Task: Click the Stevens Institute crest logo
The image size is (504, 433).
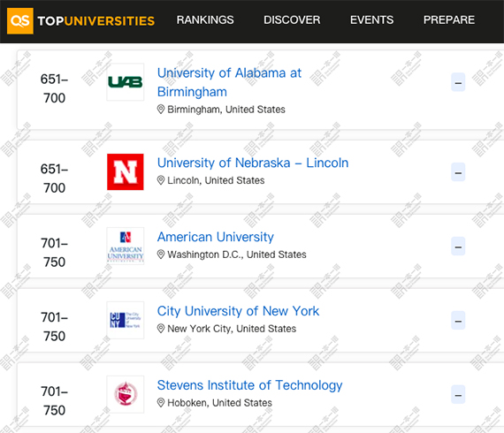Action: [x=126, y=394]
